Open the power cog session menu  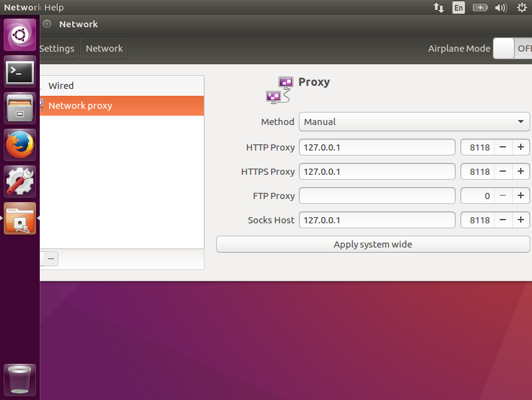click(x=522, y=7)
